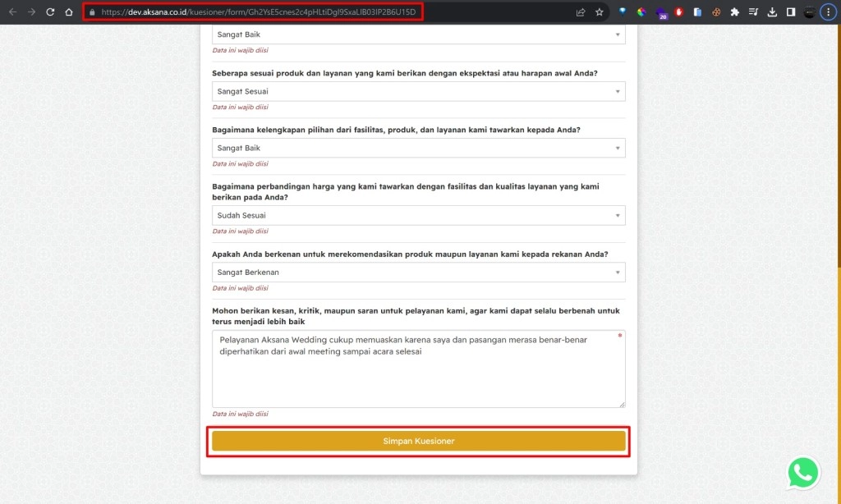Click the URL address bar
The height and width of the screenshot is (504, 841).
(329, 12)
